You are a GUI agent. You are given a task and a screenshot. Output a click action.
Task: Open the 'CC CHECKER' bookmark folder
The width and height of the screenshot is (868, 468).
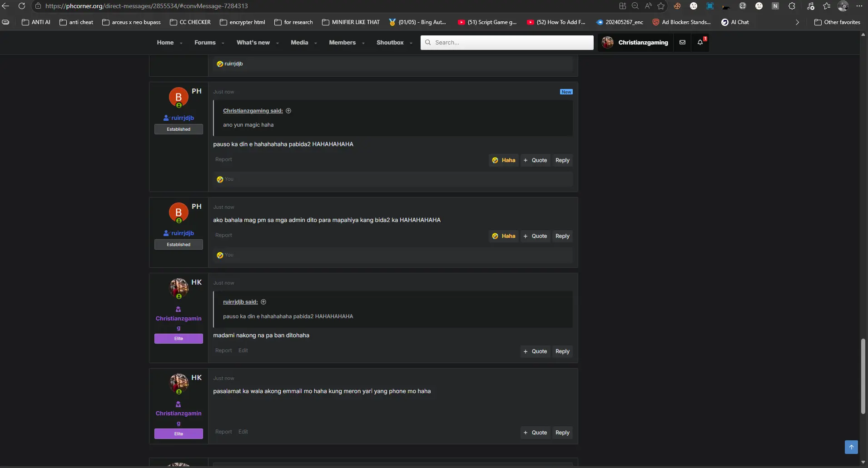(190, 22)
